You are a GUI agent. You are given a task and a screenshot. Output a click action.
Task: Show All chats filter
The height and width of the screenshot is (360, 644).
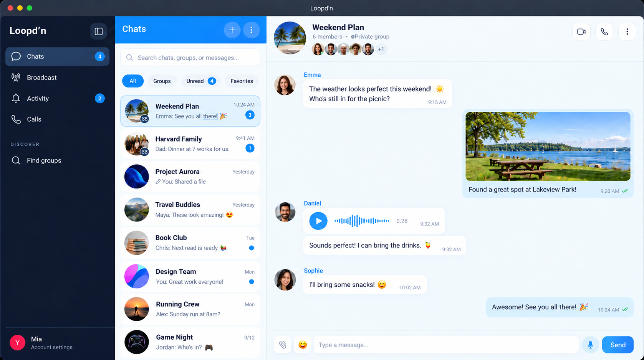coord(133,81)
